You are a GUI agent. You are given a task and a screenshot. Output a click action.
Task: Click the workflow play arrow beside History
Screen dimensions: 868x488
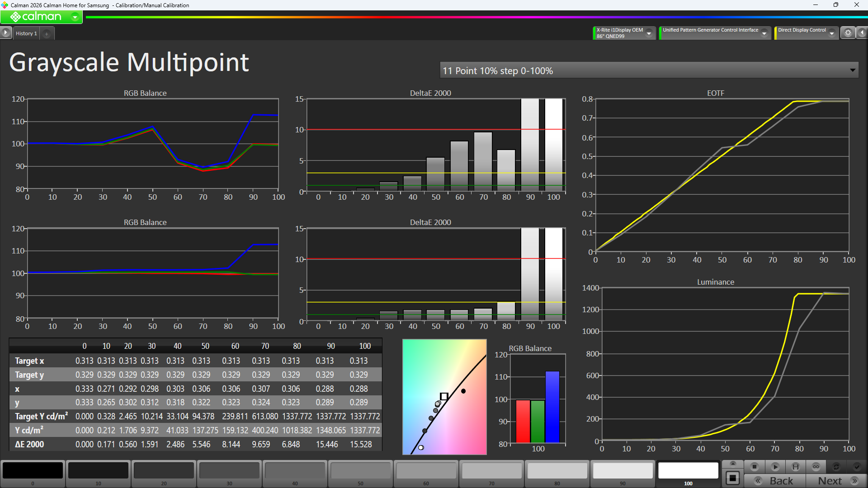pos(5,33)
